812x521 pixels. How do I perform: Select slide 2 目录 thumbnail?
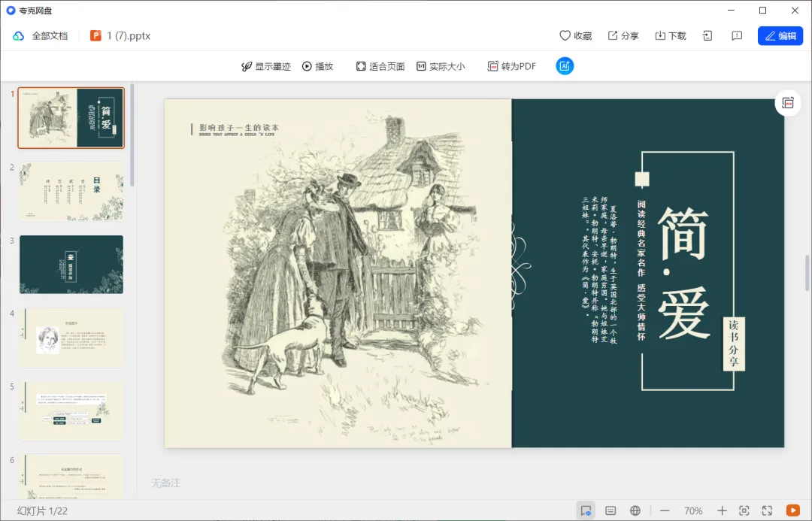pos(71,191)
